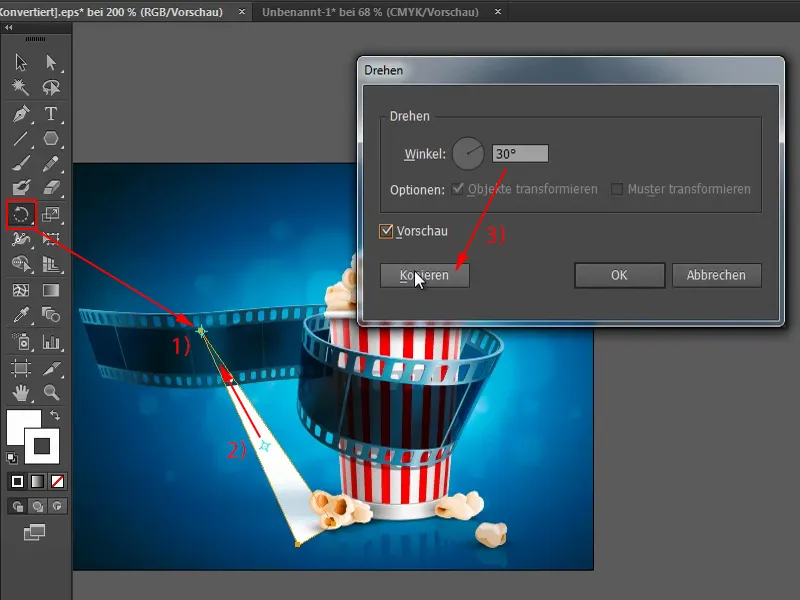Activate the Type tool

point(51,114)
